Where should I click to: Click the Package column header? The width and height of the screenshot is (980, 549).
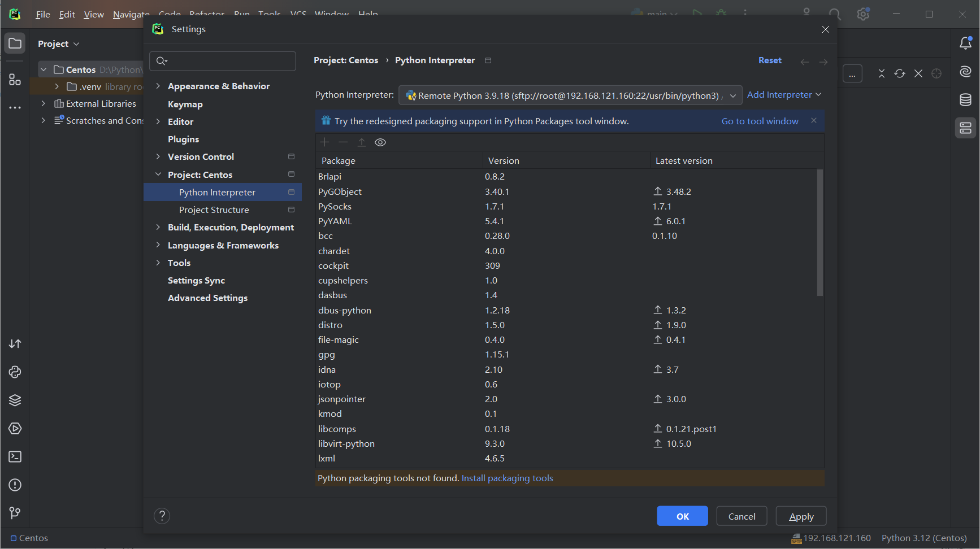[x=399, y=160]
